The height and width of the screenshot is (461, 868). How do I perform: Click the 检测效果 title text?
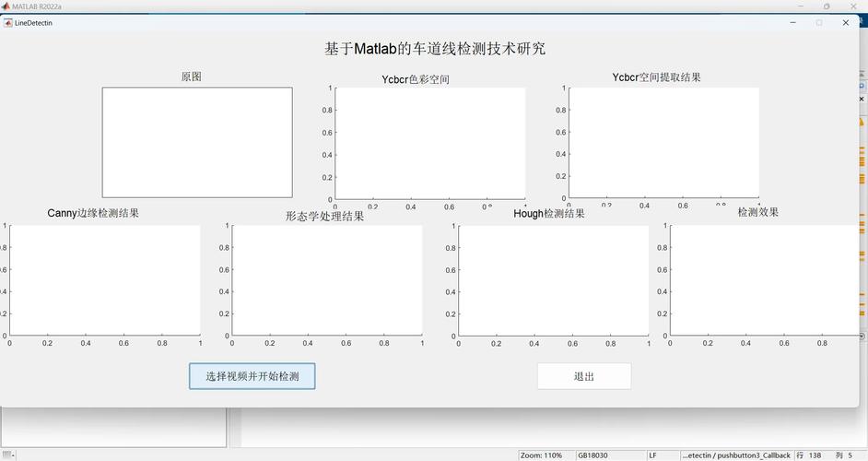[x=757, y=212]
